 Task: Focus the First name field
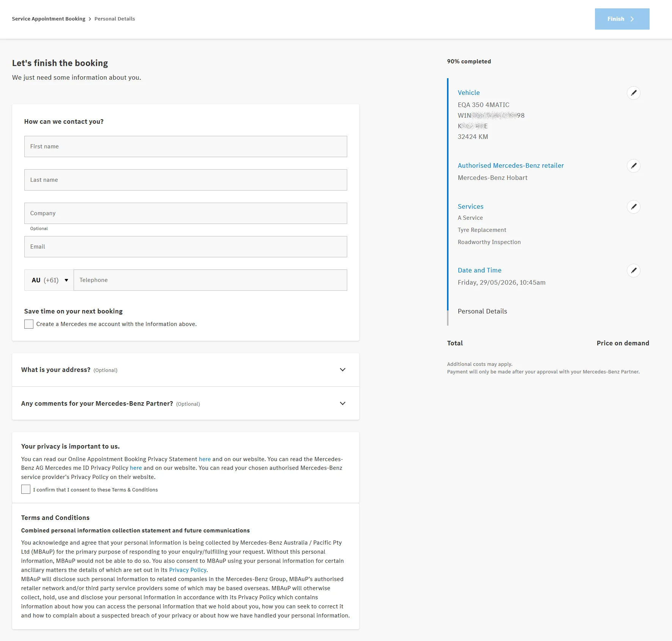(186, 146)
